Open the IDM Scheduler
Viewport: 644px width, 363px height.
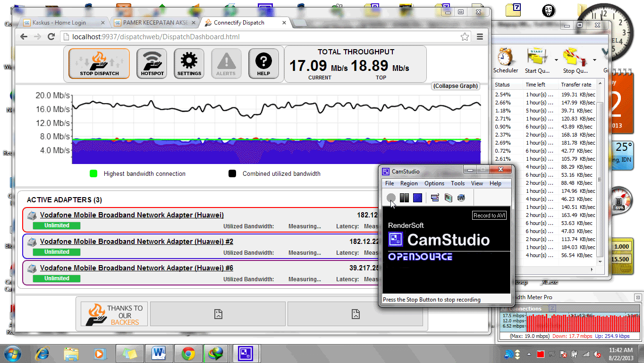click(x=505, y=60)
